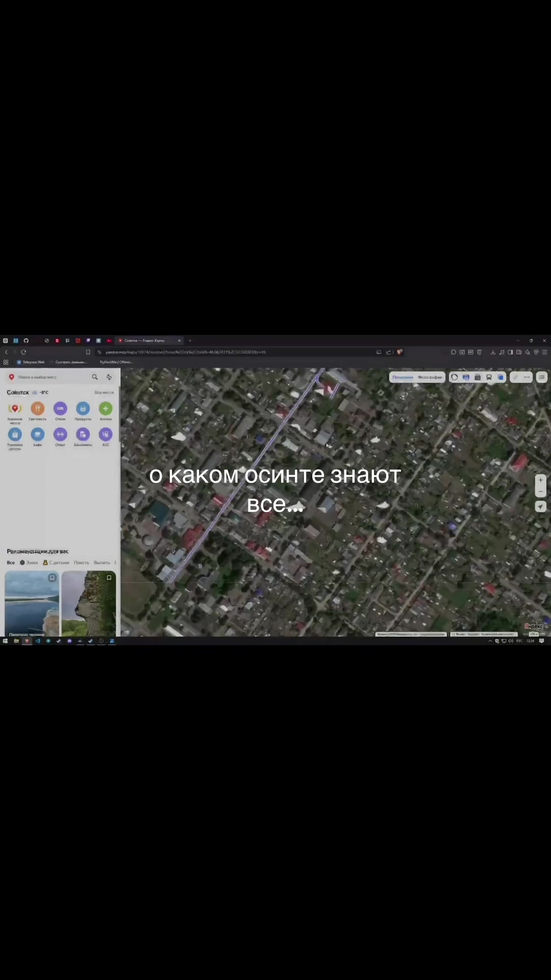Zoom out with the minus map button
551x980 pixels.
click(541, 492)
